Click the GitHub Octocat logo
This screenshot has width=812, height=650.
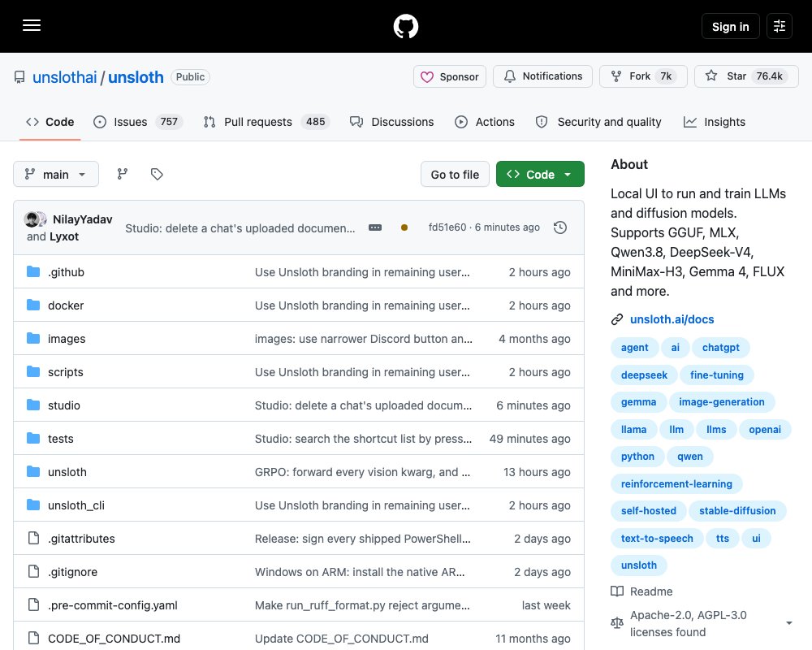pos(406,26)
